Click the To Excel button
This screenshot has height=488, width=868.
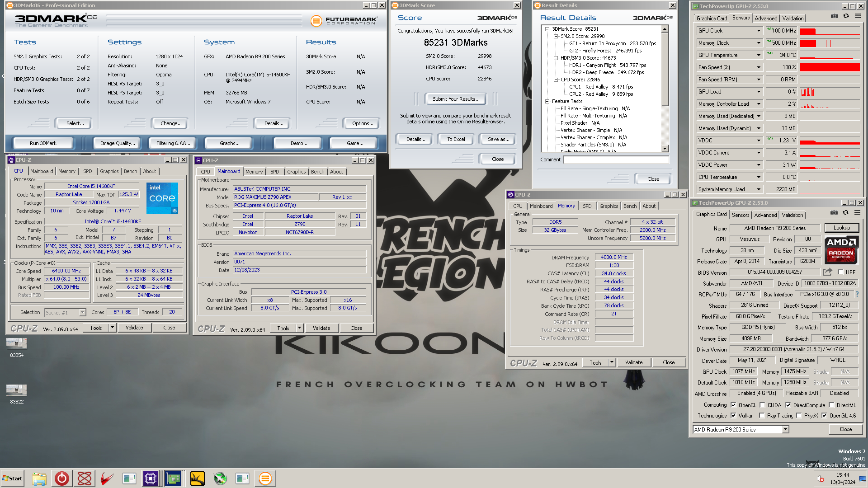(x=456, y=139)
